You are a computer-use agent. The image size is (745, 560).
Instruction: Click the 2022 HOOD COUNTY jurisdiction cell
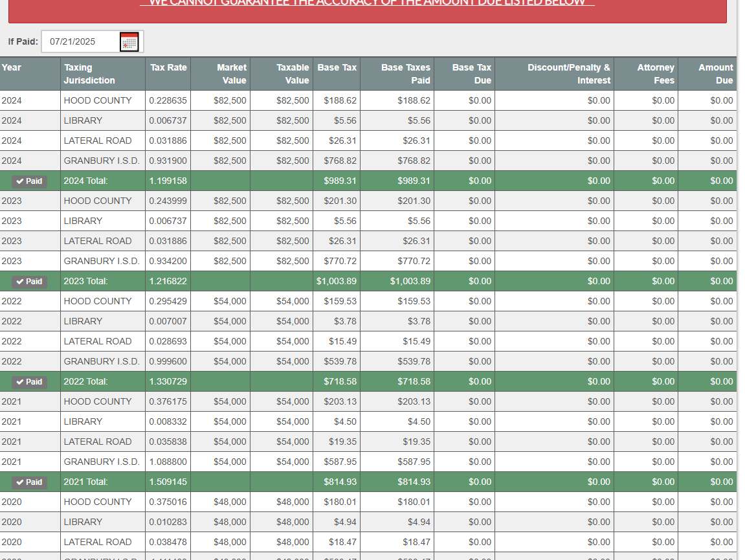coord(98,302)
